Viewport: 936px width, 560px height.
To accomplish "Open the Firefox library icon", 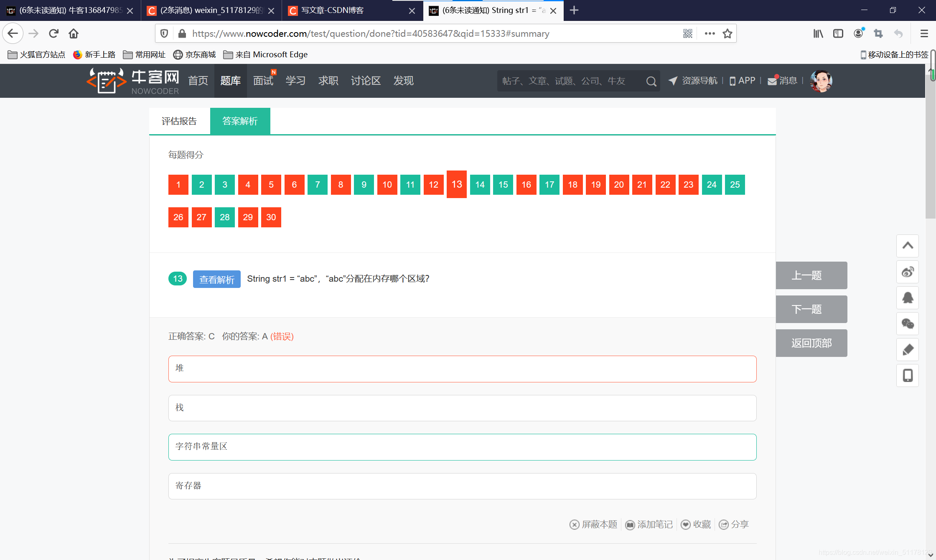I will click(818, 33).
